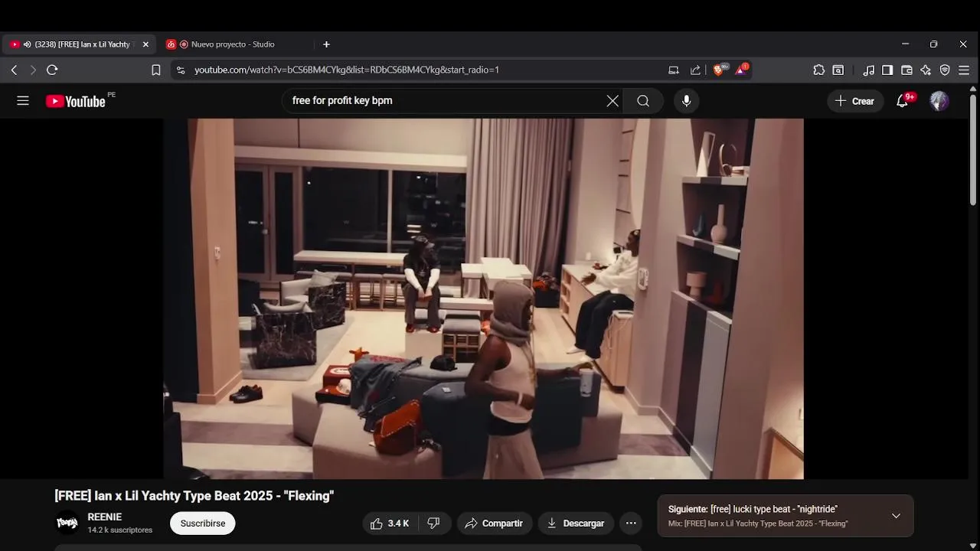The height and width of the screenshot is (551, 980).
Task: Go back in the browser
Action: coord(14,70)
